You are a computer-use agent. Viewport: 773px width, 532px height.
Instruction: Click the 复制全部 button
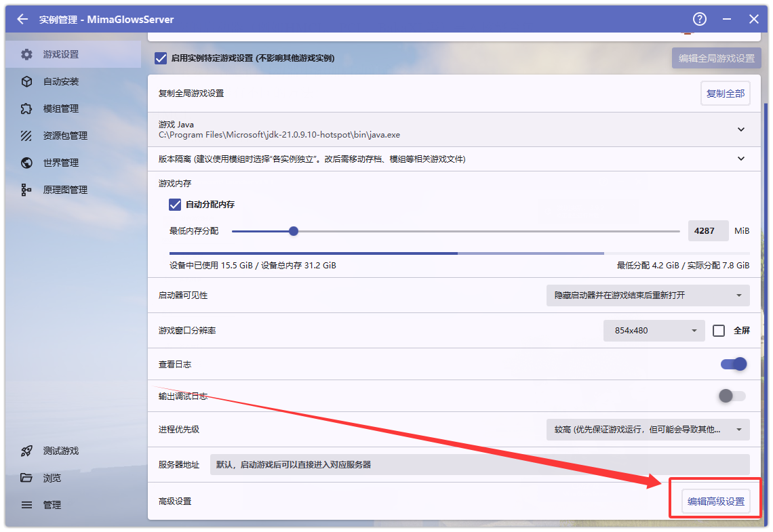point(725,94)
